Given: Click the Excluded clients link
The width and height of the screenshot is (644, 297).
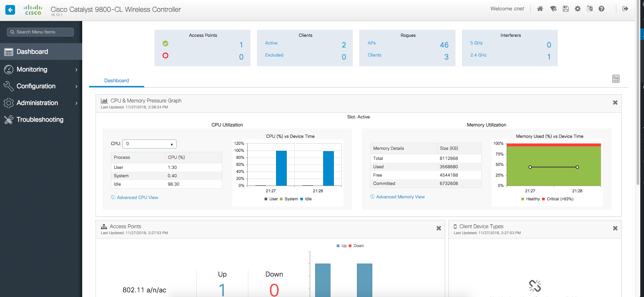Looking at the screenshot, I should [274, 55].
